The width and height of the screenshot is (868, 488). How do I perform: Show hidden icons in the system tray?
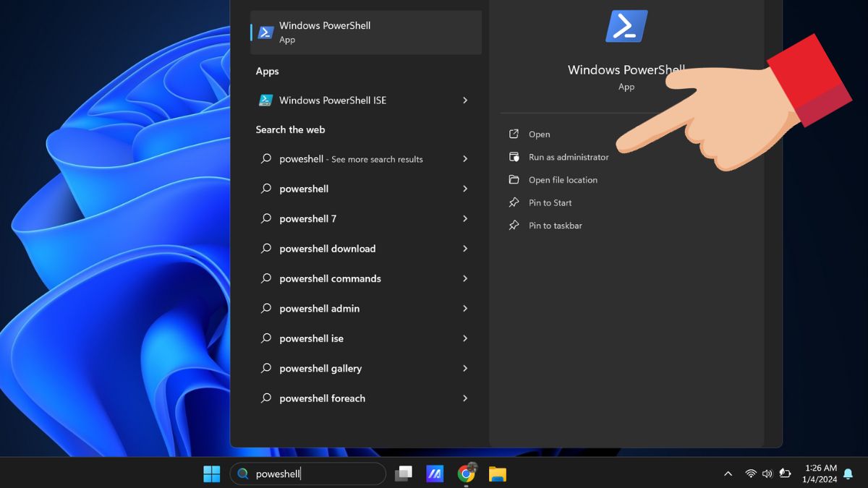click(x=728, y=474)
